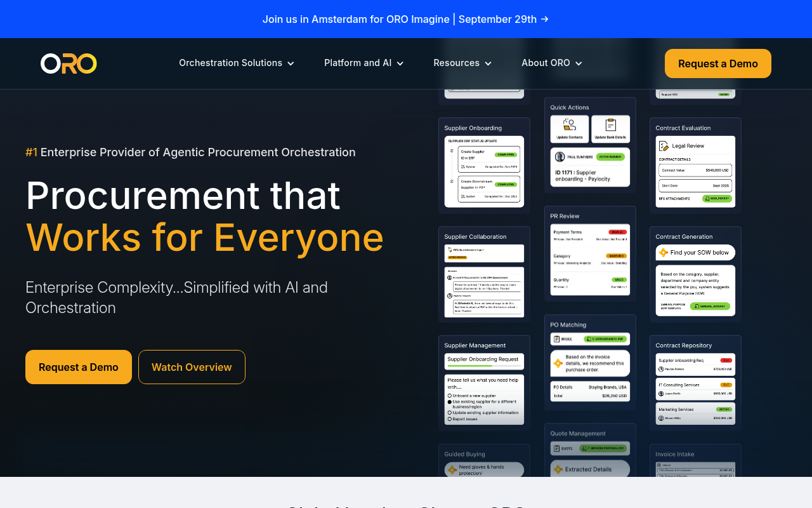812x508 pixels.
Task: Open the ORO Imagine Amsterdam announcement link
Action: pyautogui.click(x=406, y=19)
